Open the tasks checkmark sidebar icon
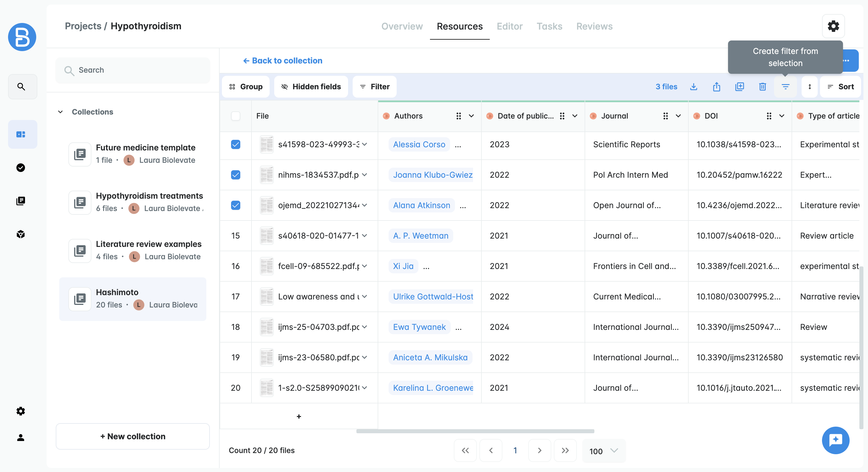This screenshot has width=868, height=472. [x=21, y=167]
